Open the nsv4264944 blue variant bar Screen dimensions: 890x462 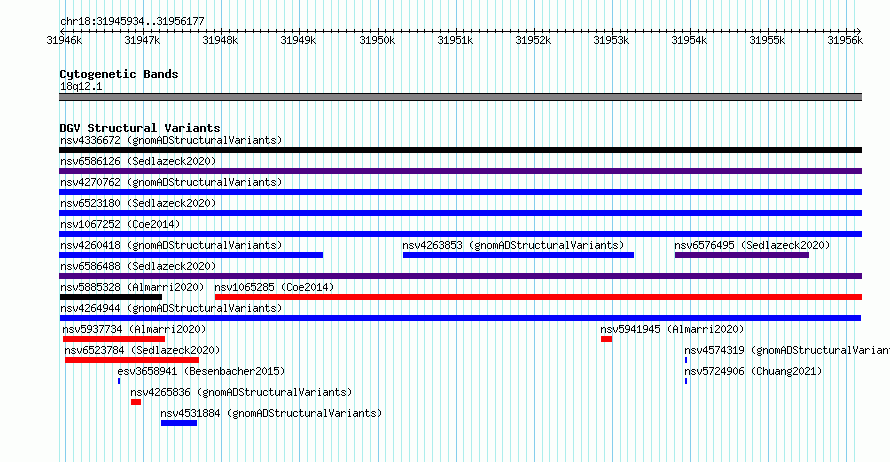tap(460, 318)
